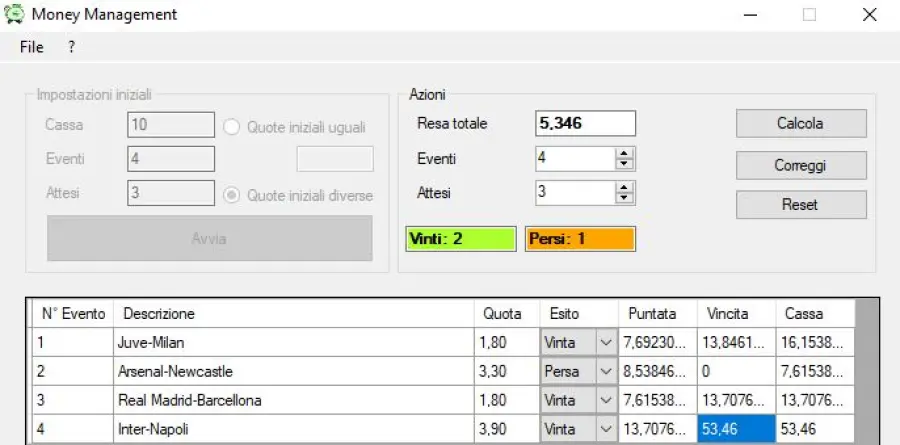The image size is (900, 445).
Task: Click the highlighted Vincita cell 53,46
Action: pos(736,429)
